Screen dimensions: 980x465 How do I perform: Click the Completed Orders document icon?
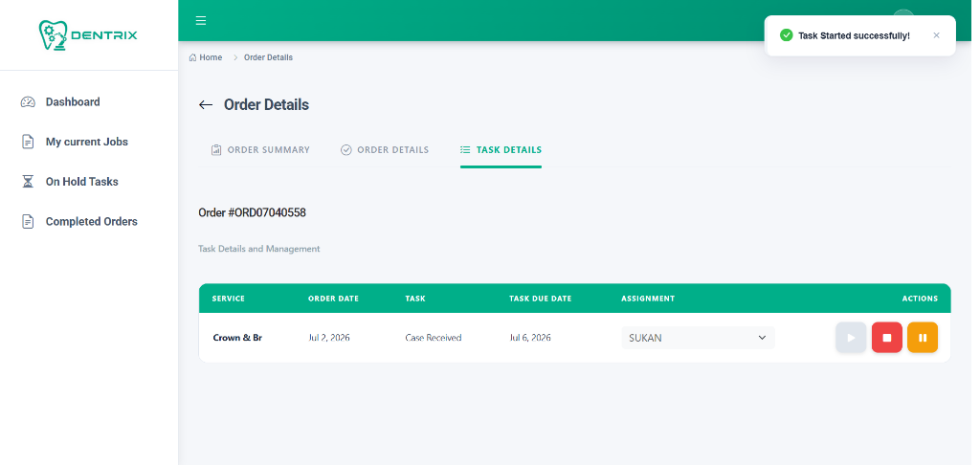point(28,222)
